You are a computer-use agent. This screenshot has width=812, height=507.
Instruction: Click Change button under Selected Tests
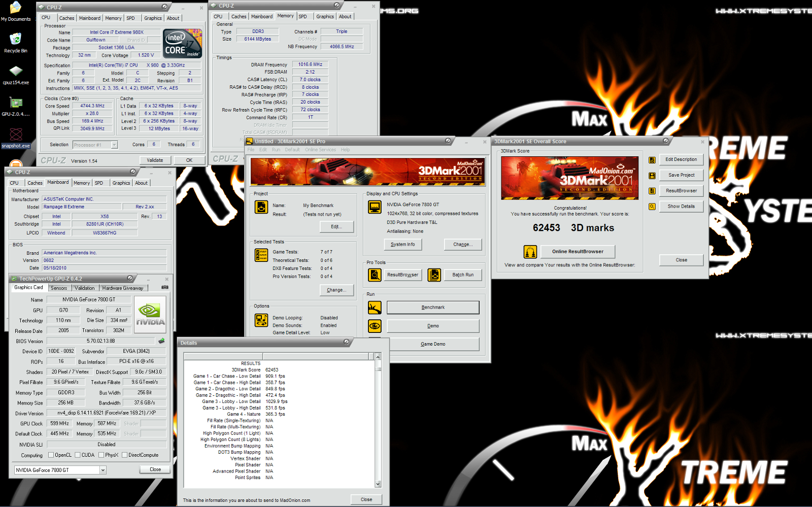pyautogui.click(x=336, y=290)
